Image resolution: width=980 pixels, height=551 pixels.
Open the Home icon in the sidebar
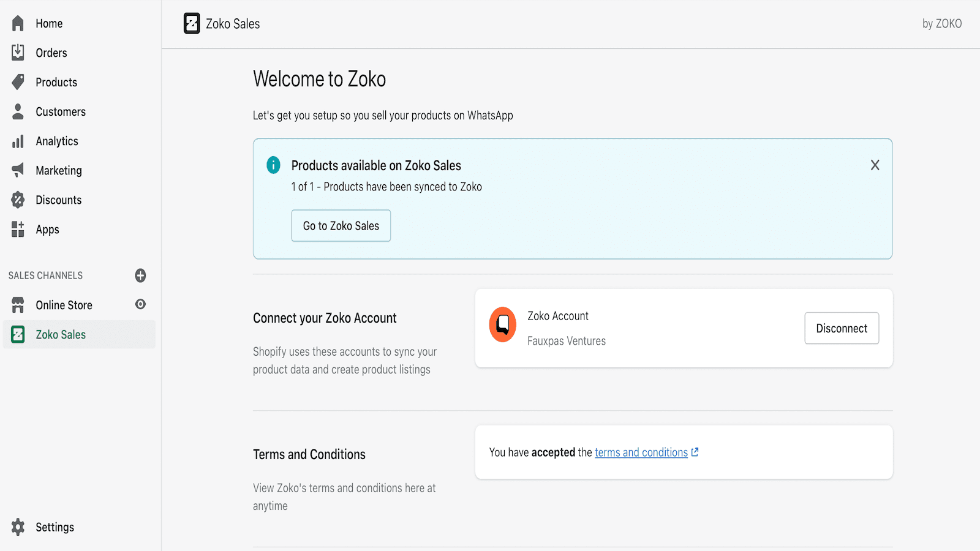18,23
